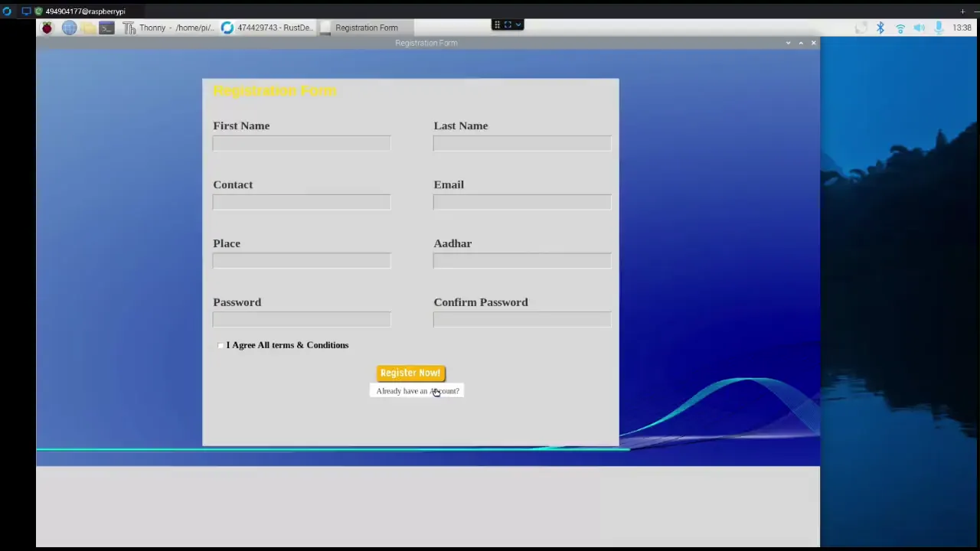
Task: Click the microphone tray icon
Action: (939, 28)
